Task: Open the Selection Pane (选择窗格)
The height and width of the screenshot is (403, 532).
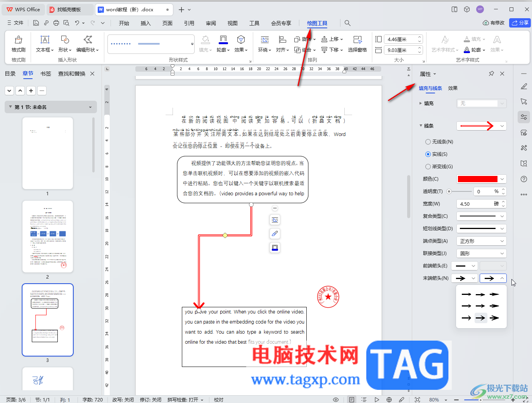Action: click(x=357, y=44)
